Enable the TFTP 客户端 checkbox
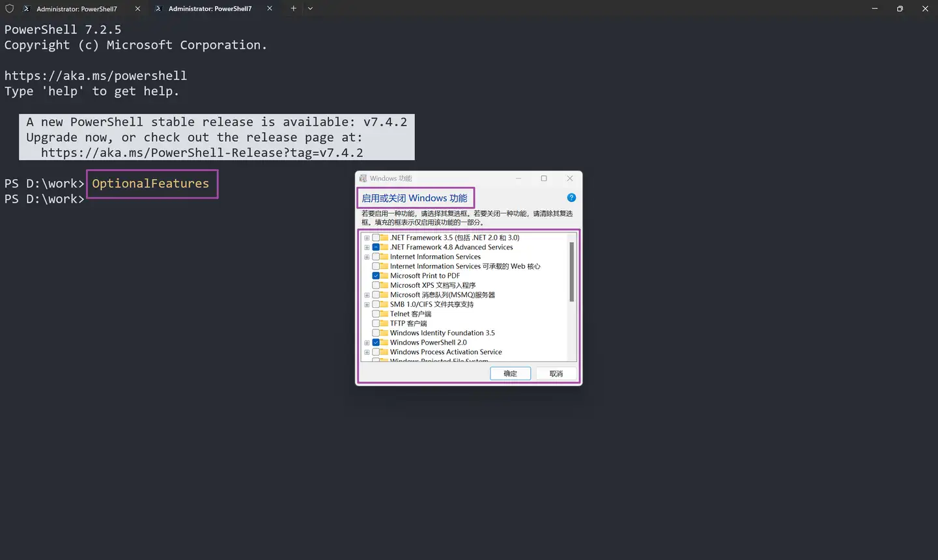 tap(376, 323)
